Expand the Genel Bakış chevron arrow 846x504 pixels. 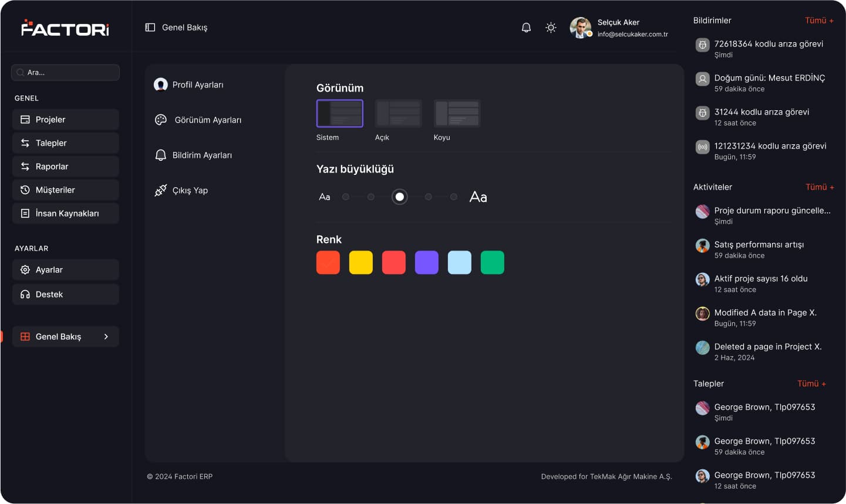pyautogui.click(x=106, y=337)
